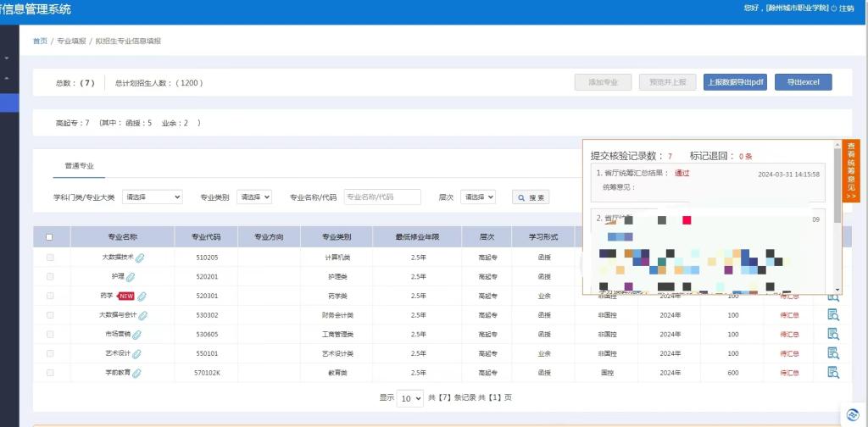868x427 pixels.
Task: Click the 导出excel button
Action: (x=803, y=82)
